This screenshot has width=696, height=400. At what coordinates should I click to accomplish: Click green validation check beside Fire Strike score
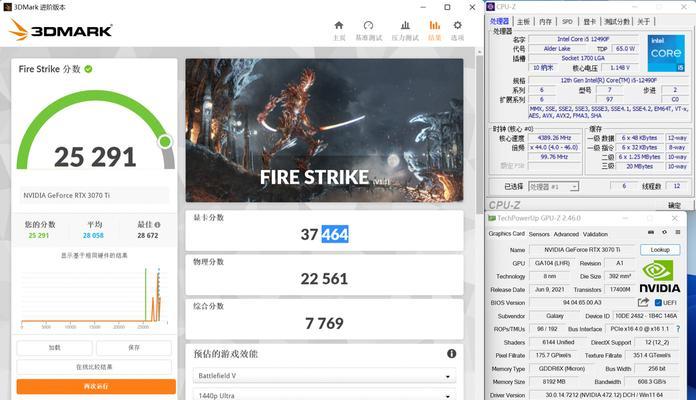[x=88, y=69]
